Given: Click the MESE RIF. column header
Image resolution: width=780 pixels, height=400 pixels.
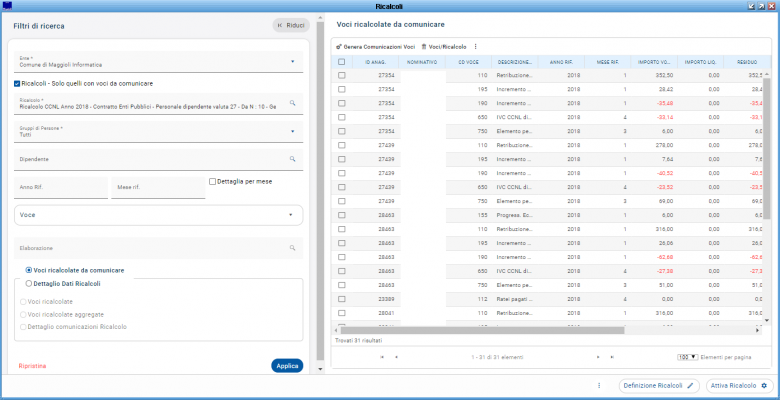Looking at the screenshot, I should pyautogui.click(x=608, y=62).
